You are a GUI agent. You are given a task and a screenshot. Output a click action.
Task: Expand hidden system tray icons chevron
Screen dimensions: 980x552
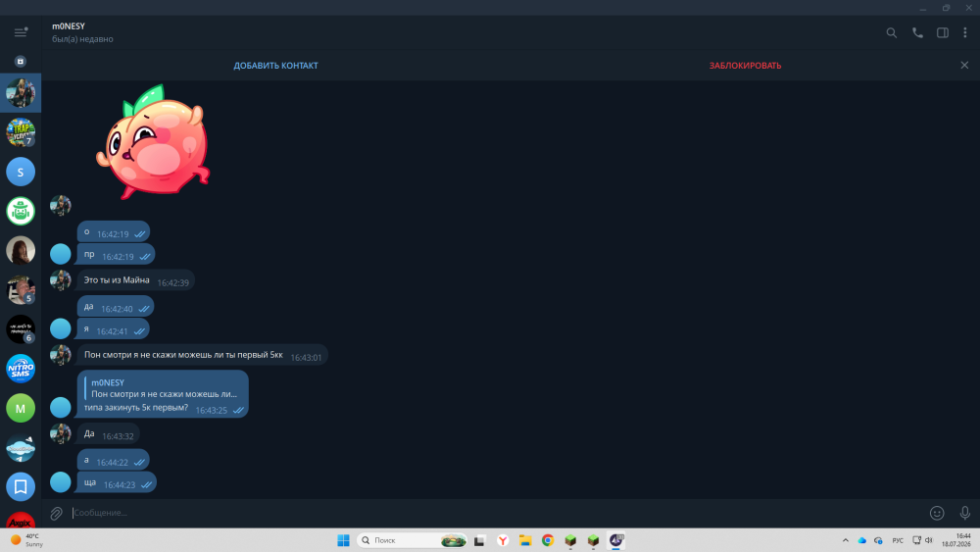[x=846, y=540]
